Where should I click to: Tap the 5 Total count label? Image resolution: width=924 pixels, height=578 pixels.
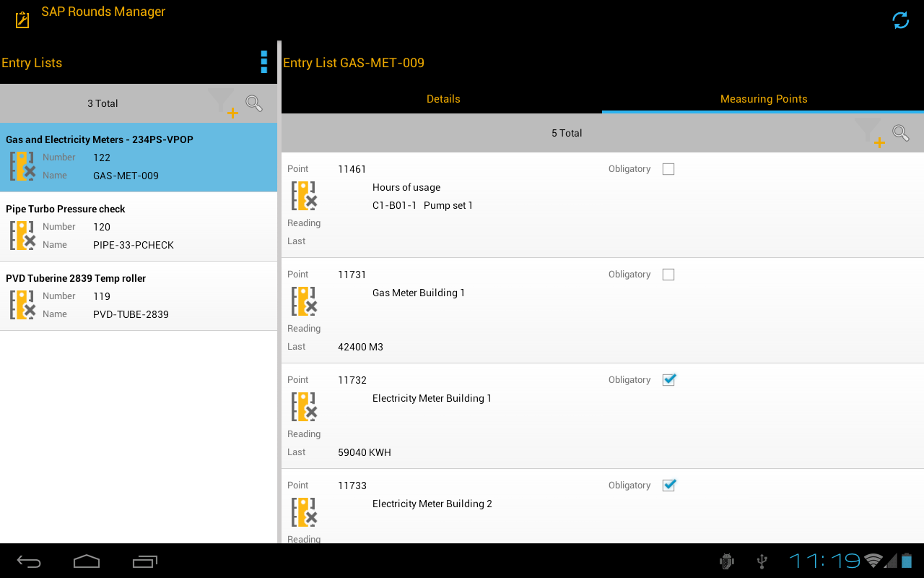567,133
